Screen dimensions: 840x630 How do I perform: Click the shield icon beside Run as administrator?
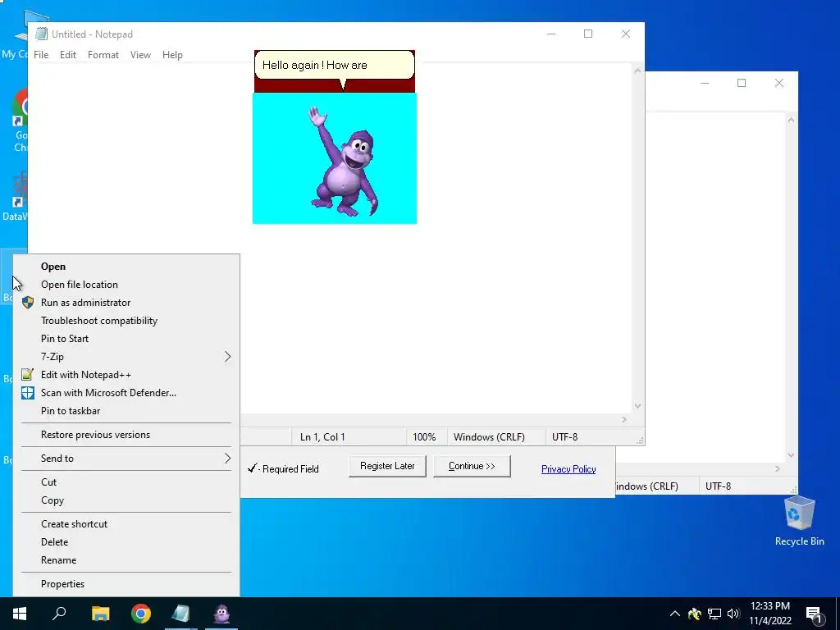[x=28, y=303]
